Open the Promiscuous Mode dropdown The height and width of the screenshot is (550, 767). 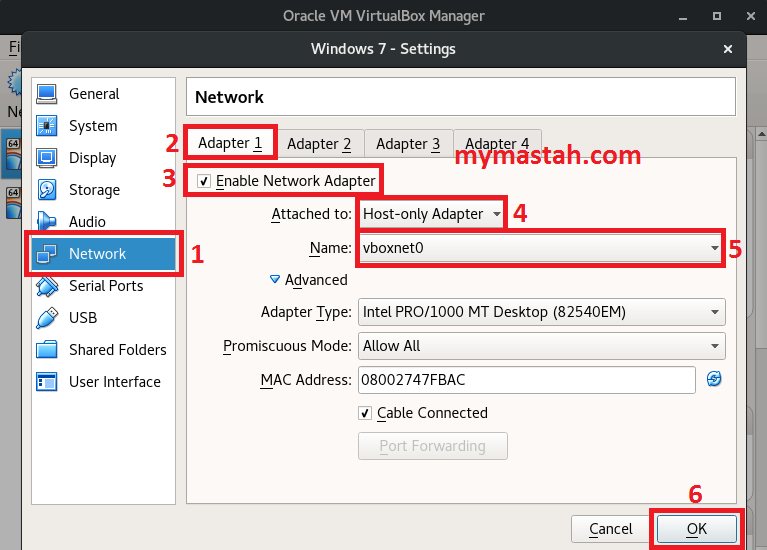pyautogui.click(x=541, y=346)
